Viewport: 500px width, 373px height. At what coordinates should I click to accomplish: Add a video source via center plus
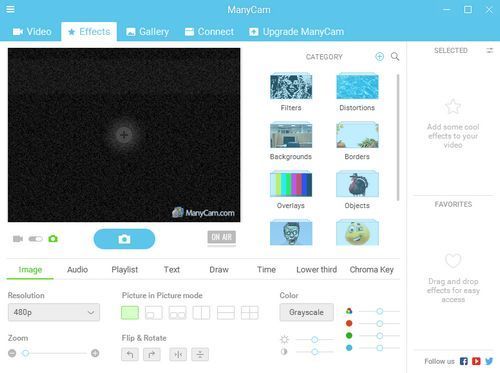click(x=124, y=135)
